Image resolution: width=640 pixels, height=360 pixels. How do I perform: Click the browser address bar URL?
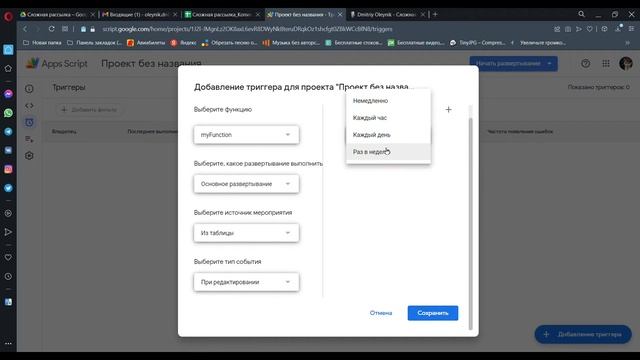coord(247,29)
